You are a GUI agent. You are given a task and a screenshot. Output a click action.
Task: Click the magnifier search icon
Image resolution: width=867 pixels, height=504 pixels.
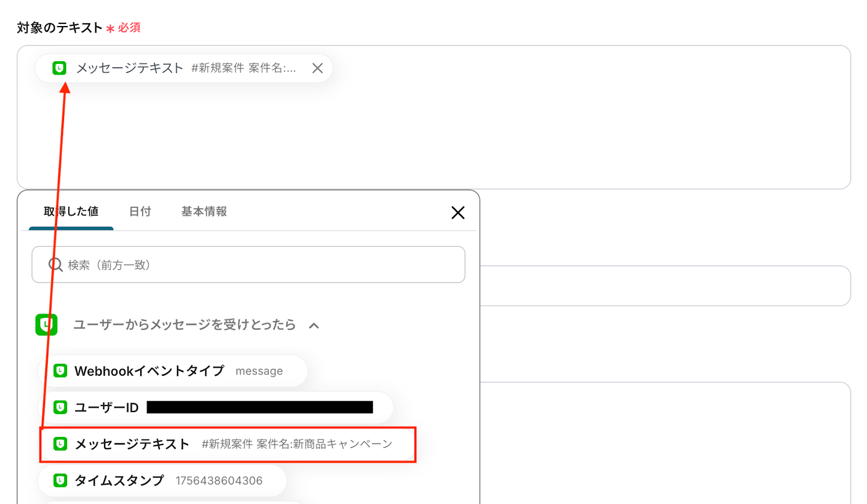pyautogui.click(x=55, y=265)
